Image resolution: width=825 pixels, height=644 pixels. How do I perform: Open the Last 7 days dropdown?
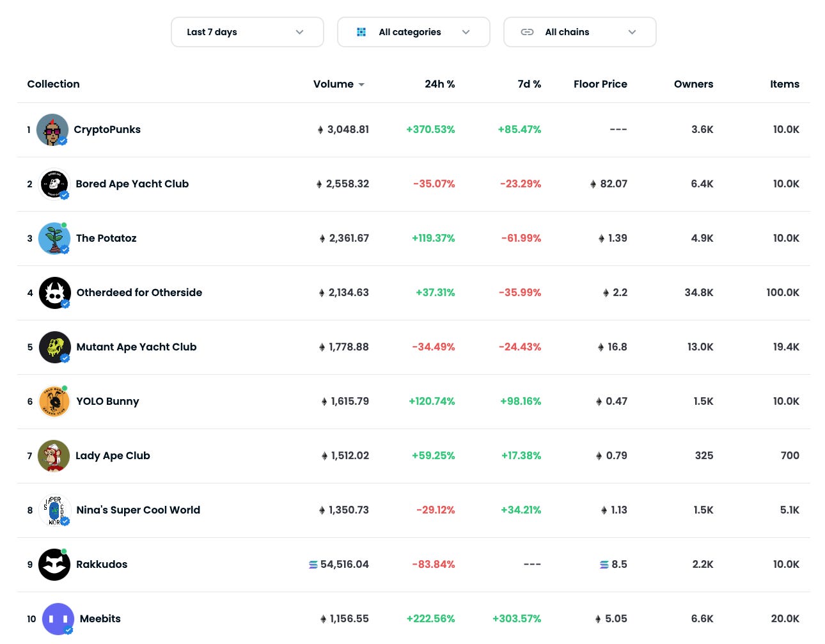[x=247, y=32]
